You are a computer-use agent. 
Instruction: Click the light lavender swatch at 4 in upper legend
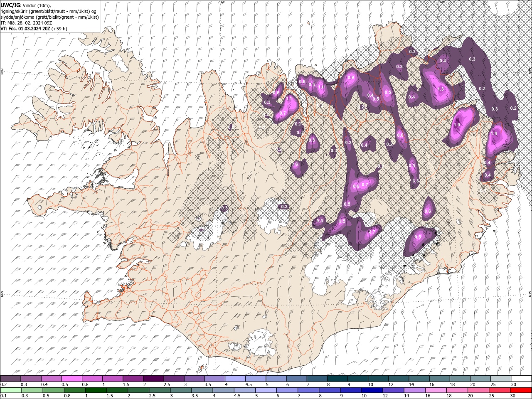[235, 379]
